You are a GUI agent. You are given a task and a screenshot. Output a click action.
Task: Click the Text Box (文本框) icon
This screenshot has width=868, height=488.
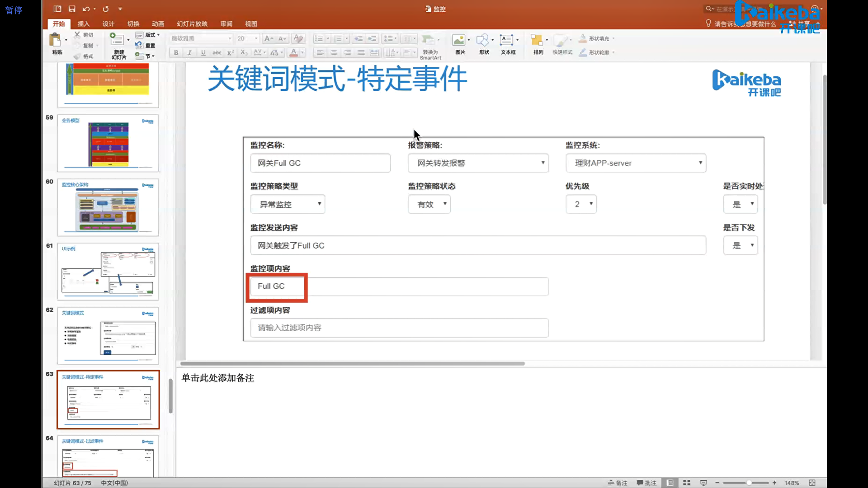click(506, 41)
